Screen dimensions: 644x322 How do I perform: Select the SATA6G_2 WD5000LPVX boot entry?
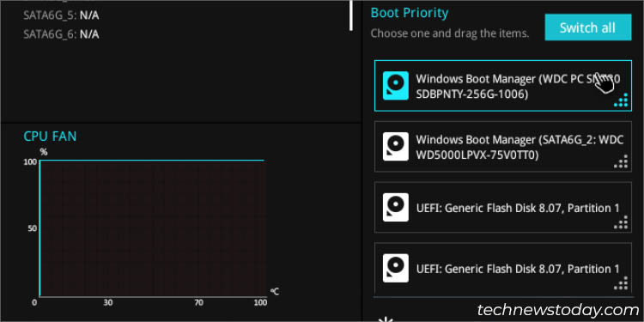pyautogui.click(x=503, y=146)
